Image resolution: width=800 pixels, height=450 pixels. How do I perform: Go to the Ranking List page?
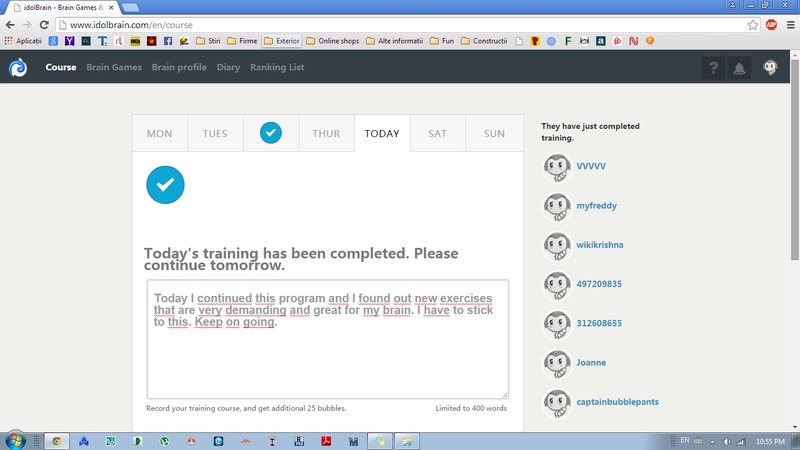(277, 68)
